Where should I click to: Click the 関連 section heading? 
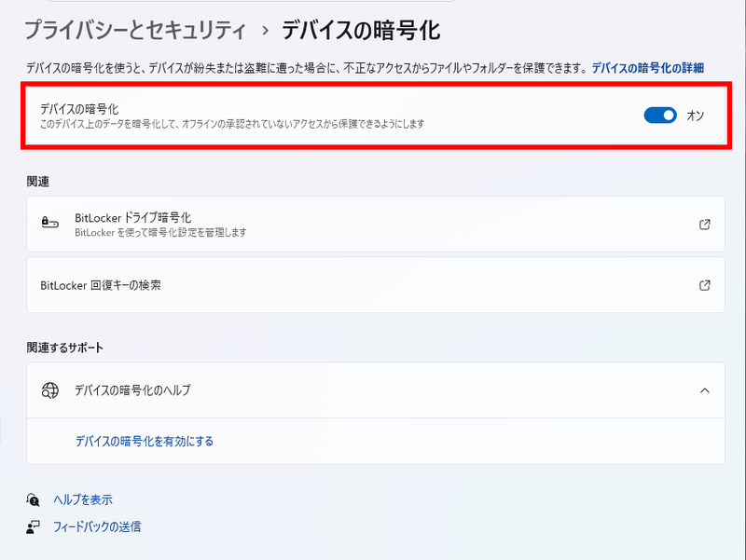[37, 182]
